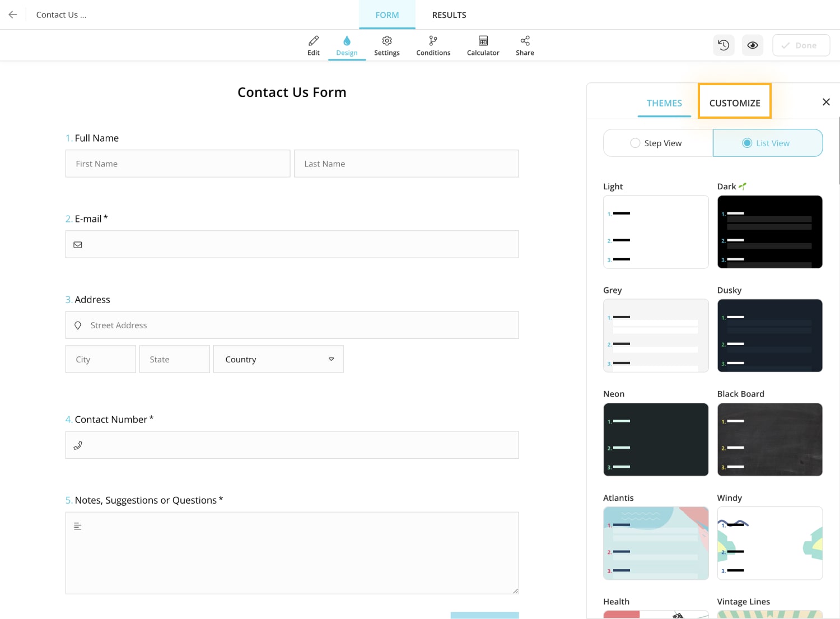The height and width of the screenshot is (619, 840).
Task: Click the form name in top bar
Action: pyautogui.click(x=62, y=15)
